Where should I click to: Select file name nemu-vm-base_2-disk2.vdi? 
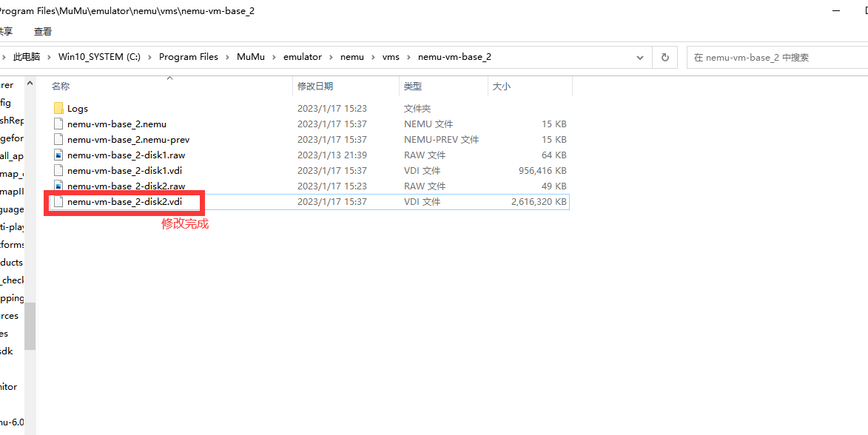coord(124,202)
